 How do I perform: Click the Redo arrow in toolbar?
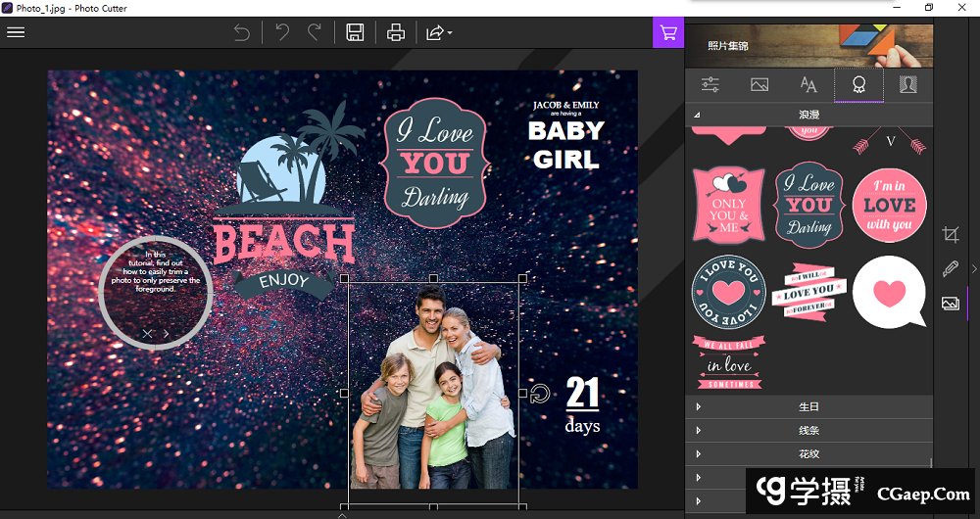(315, 32)
